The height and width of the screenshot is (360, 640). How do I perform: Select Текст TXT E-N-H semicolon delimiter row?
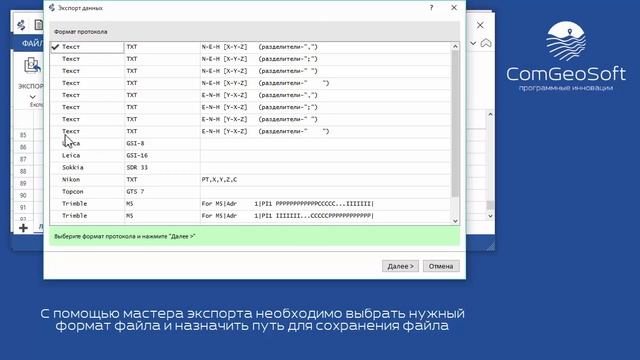click(250, 107)
